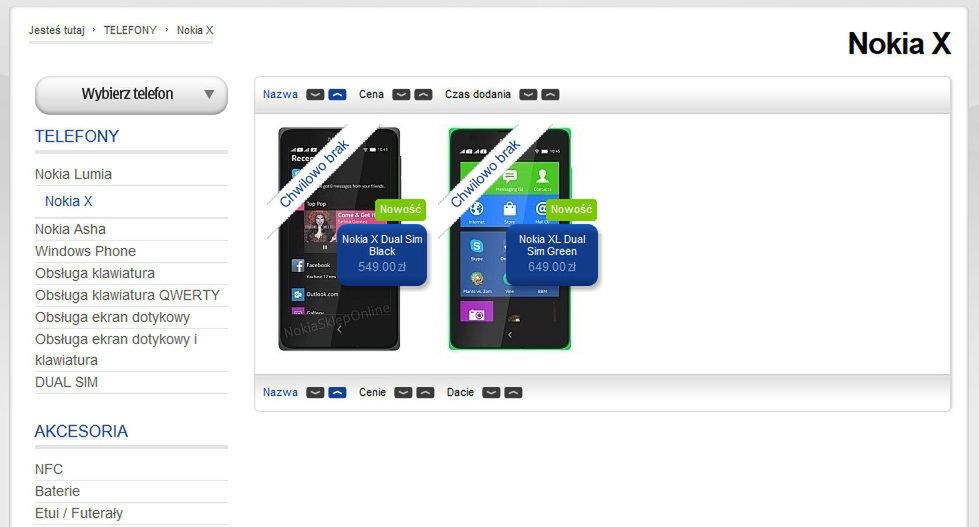Sort by Cenie ascending in bottom bar
The width and height of the screenshot is (979, 527).
(x=425, y=393)
